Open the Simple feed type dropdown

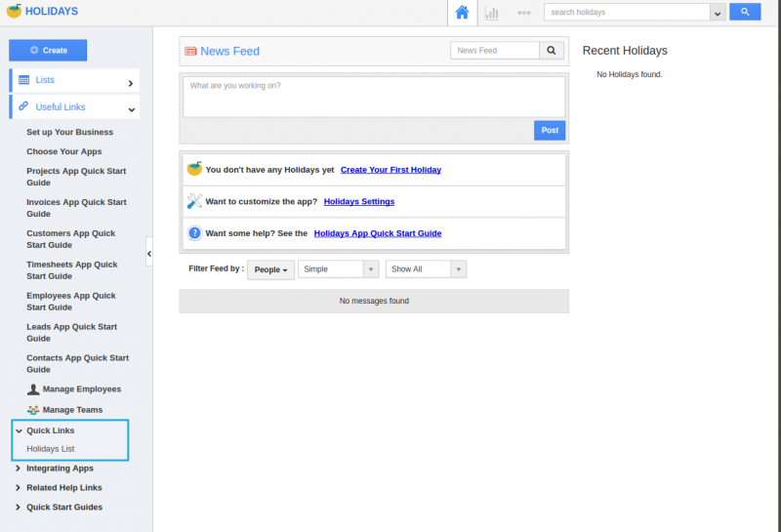pos(338,269)
